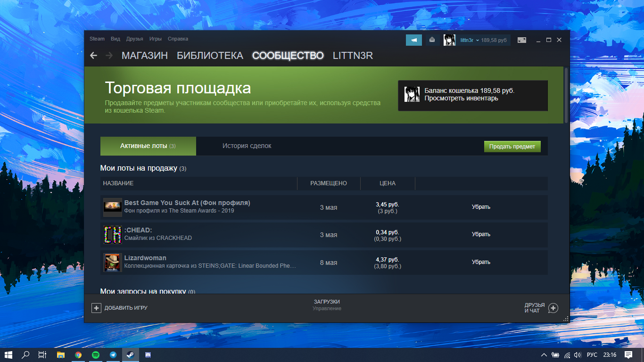Remove Best Game You Suck At listing
The height and width of the screenshot is (362, 644).
pos(481,207)
